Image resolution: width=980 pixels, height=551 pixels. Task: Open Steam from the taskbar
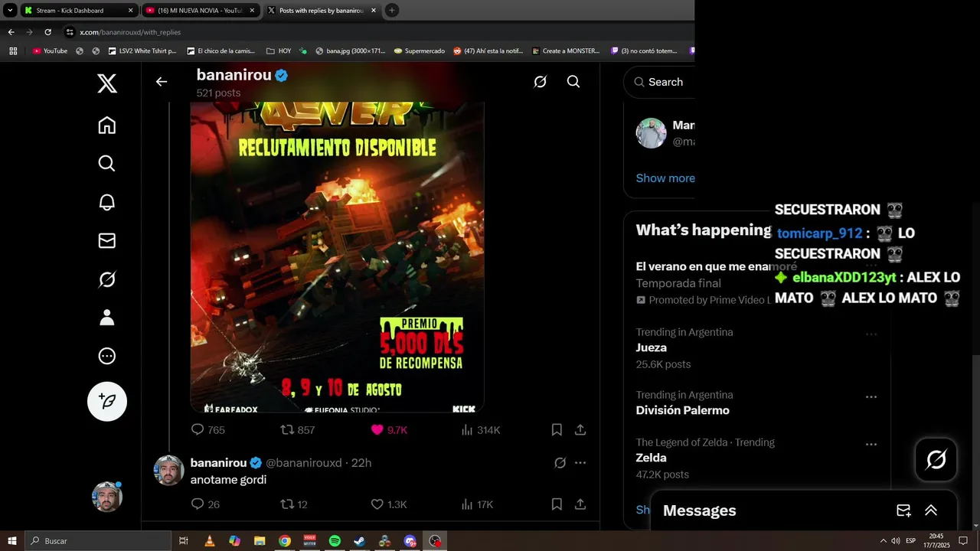click(x=360, y=541)
